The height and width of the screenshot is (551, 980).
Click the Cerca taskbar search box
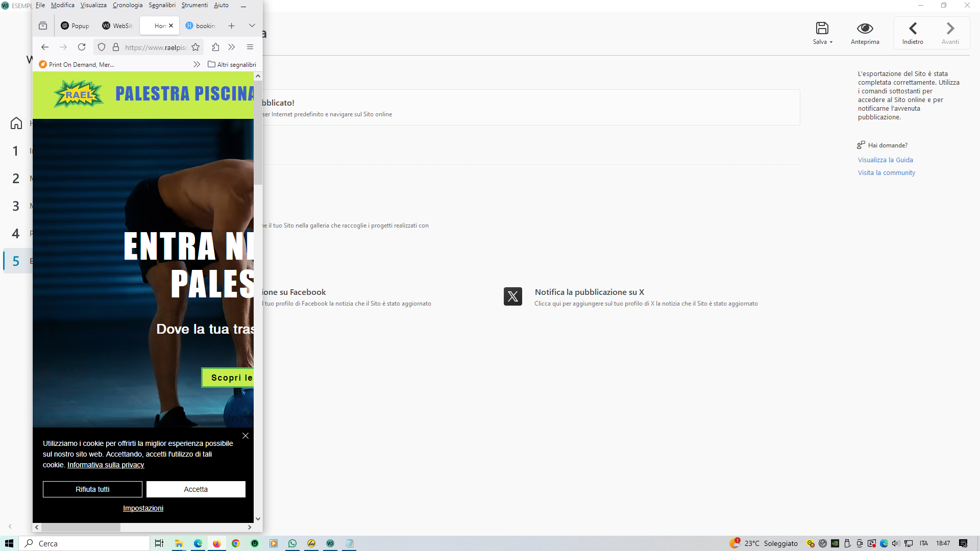[x=85, y=543]
